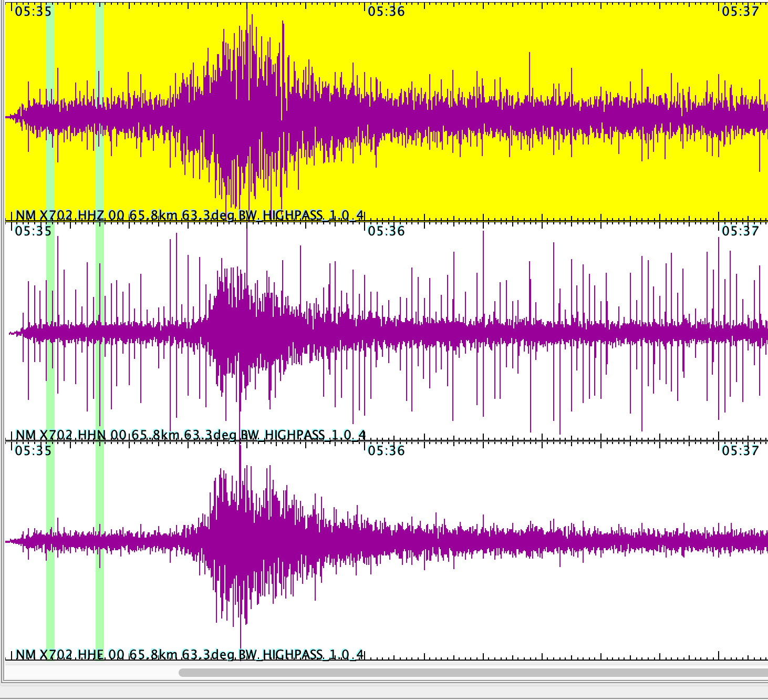Select the HHN north channel trace
Viewport: 768px width, 700px height.
click(x=386, y=332)
